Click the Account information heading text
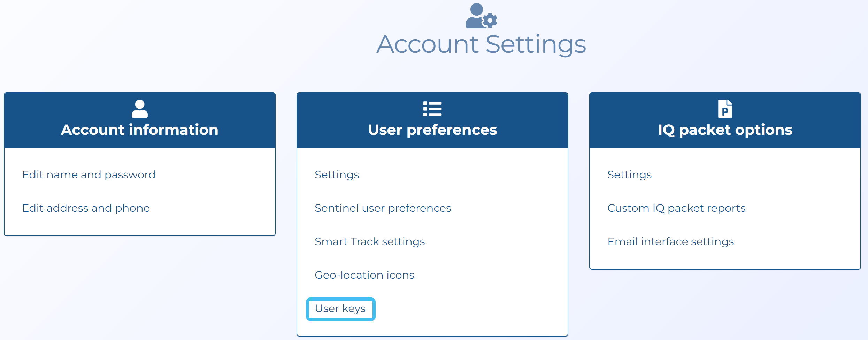 coord(139,130)
